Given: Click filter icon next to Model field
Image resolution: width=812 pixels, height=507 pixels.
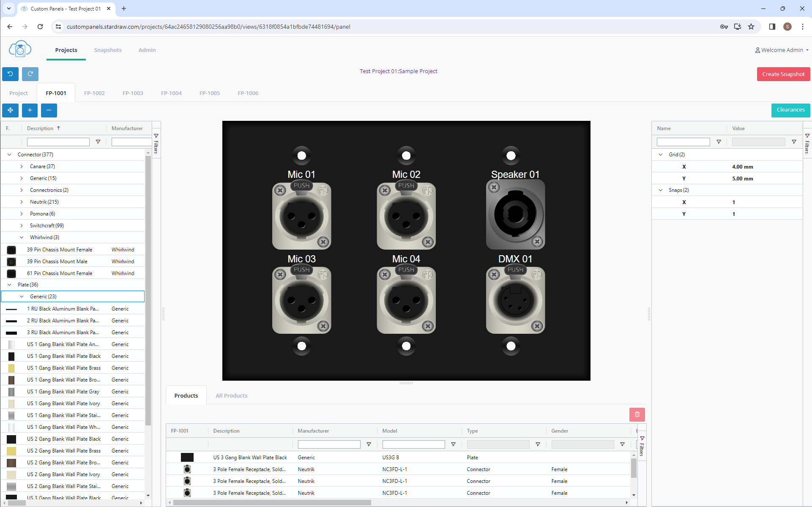Looking at the screenshot, I should (453, 444).
